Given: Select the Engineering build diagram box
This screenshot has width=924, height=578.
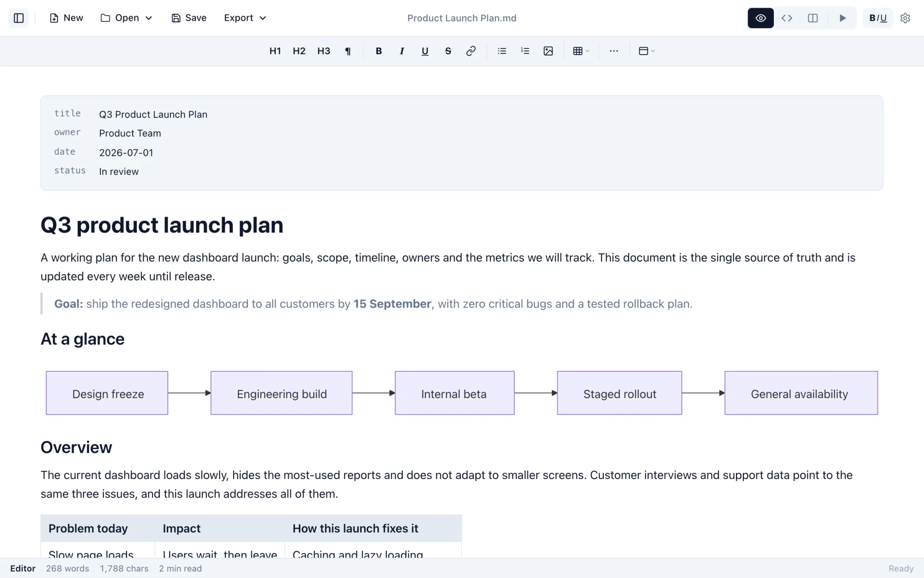Looking at the screenshot, I should tap(281, 393).
